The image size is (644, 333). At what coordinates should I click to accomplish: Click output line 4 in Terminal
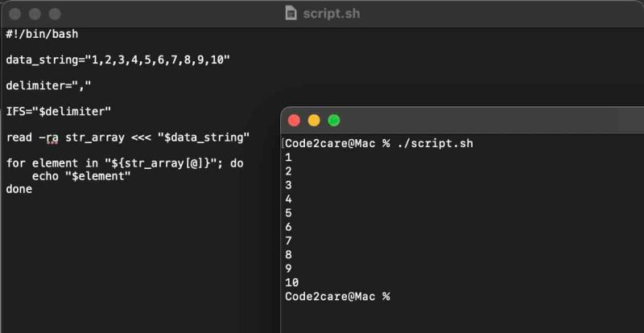[x=288, y=199]
